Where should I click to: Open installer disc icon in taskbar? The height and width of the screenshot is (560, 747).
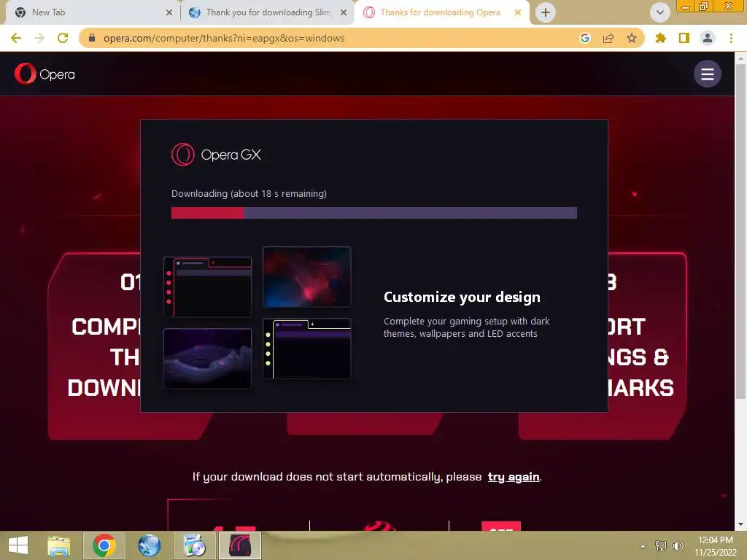194,545
